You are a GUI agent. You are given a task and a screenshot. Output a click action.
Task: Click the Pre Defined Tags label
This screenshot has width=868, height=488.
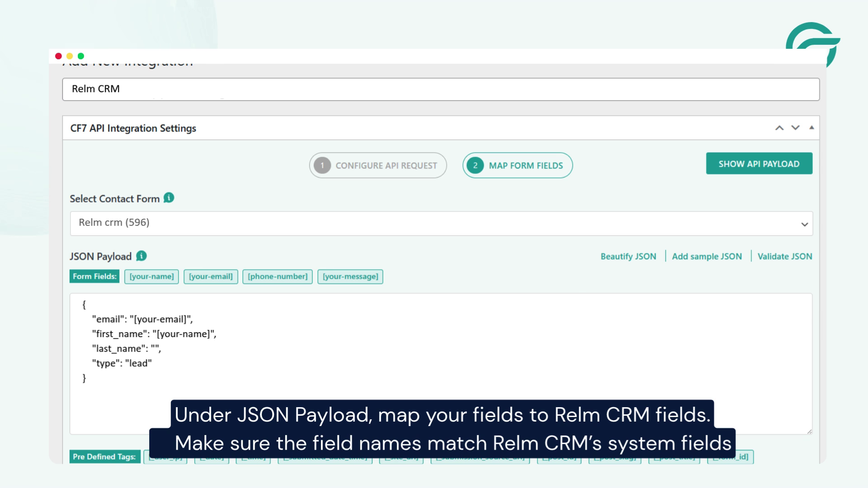click(104, 457)
